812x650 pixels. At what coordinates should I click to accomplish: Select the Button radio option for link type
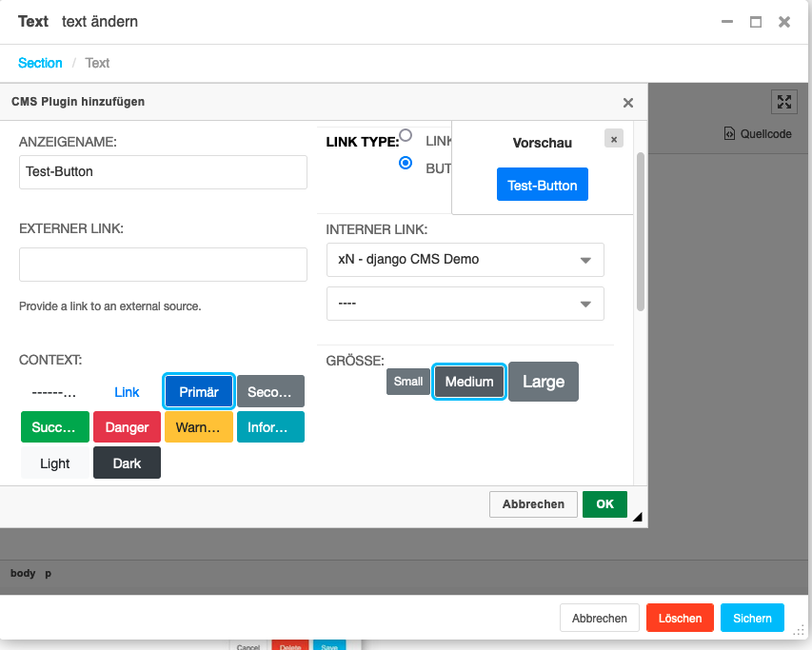click(x=406, y=163)
